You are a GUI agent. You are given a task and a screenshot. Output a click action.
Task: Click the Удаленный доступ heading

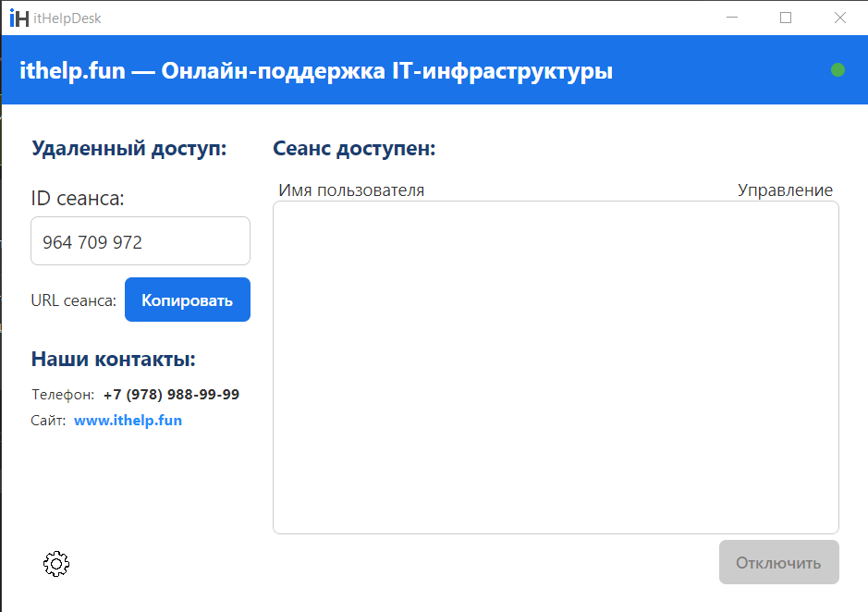click(129, 149)
